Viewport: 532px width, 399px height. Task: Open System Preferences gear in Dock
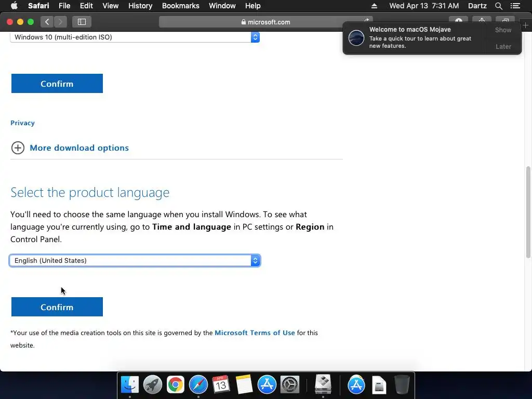pyautogui.click(x=289, y=385)
